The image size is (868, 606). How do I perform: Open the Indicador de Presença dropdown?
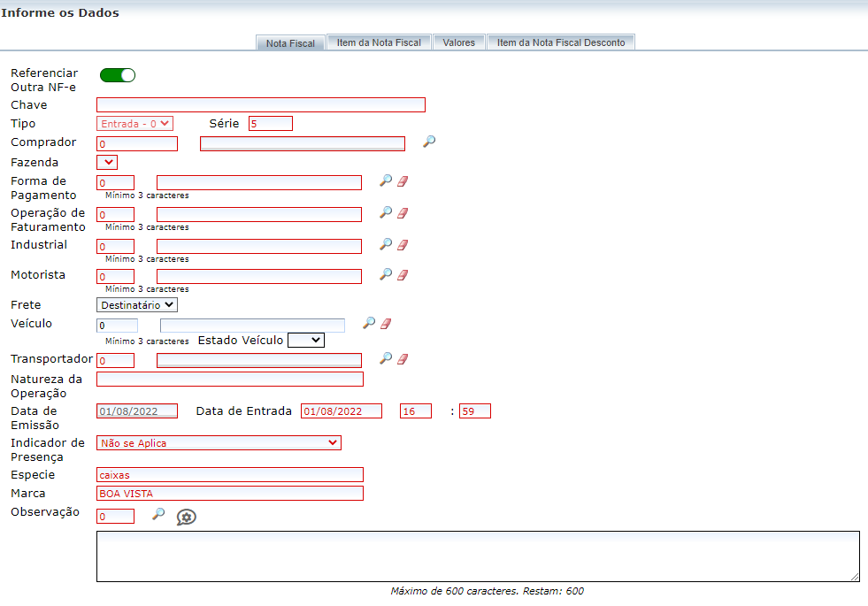[x=219, y=442]
